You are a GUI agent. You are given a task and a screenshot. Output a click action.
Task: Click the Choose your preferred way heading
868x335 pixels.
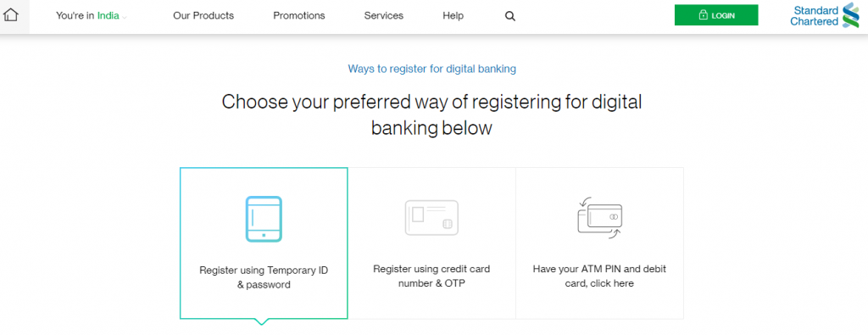[x=431, y=115]
